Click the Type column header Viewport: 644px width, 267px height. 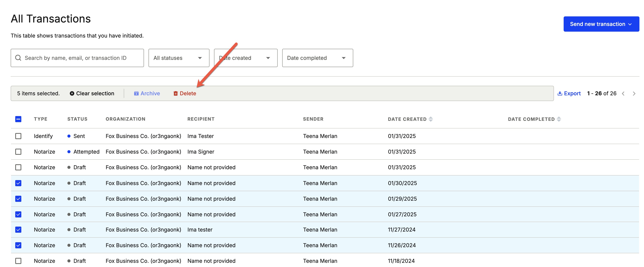click(41, 119)
